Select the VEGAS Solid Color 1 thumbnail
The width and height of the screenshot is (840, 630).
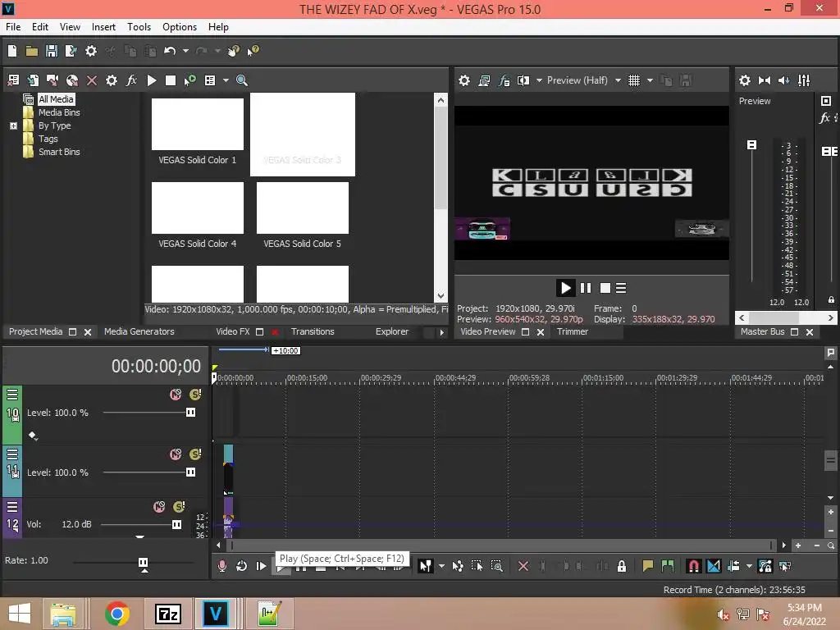[198, 125]
